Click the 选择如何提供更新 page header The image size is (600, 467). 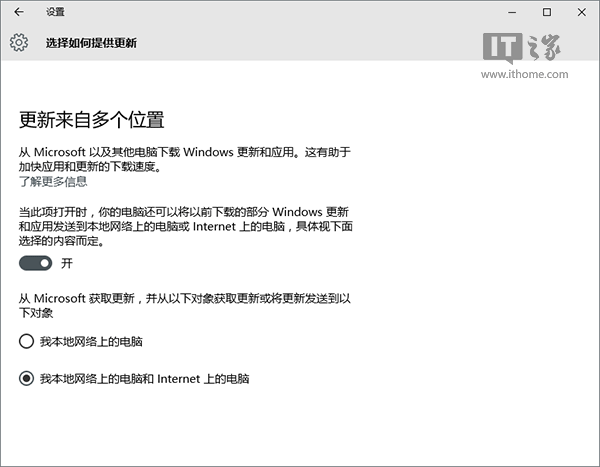(91, 43)
